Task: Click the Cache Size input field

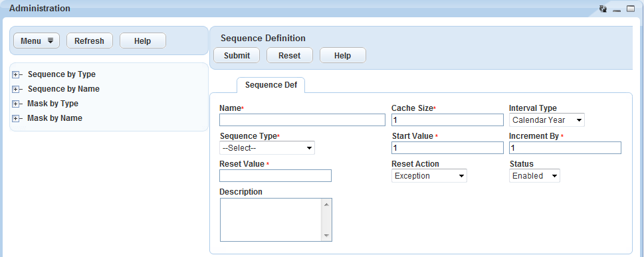Action: coord(447,120)
